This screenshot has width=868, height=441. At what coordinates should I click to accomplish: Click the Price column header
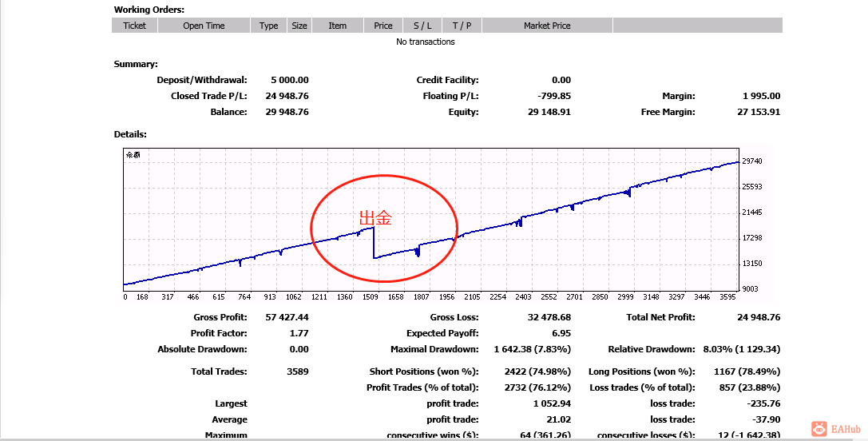point(383,26)
